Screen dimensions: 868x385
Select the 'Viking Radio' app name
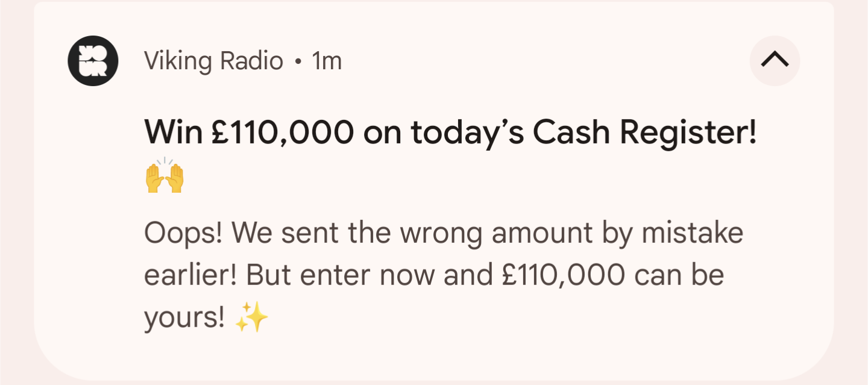[x=213, y=61]
